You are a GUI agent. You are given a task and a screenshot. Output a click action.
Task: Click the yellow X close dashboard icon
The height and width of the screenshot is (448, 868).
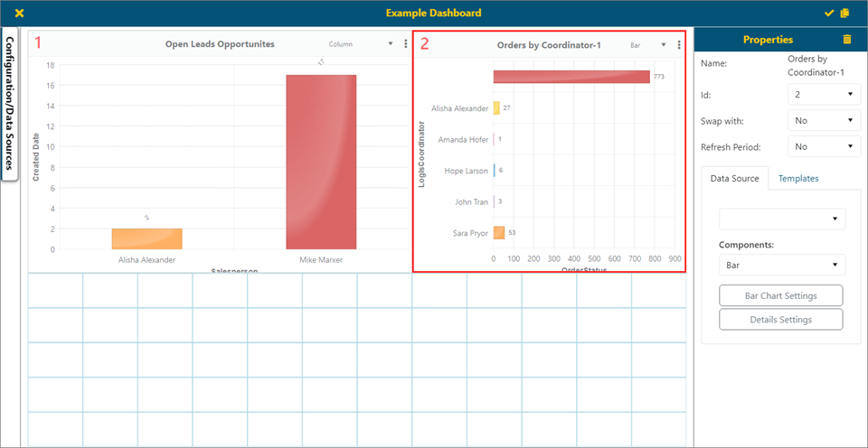20,13
